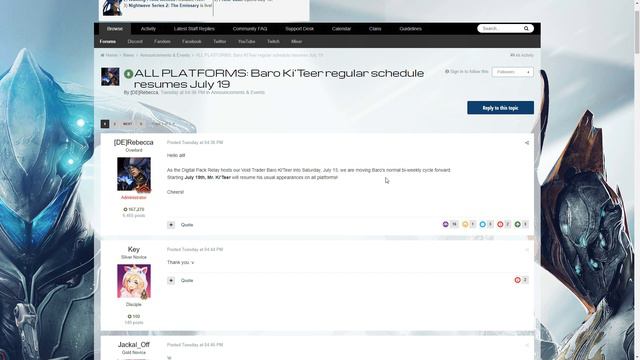The height and width of the screenshot is (360, 640).
Task: Click the reputation icon under Rebecca's avatar
Action: [x=125, y=209]
